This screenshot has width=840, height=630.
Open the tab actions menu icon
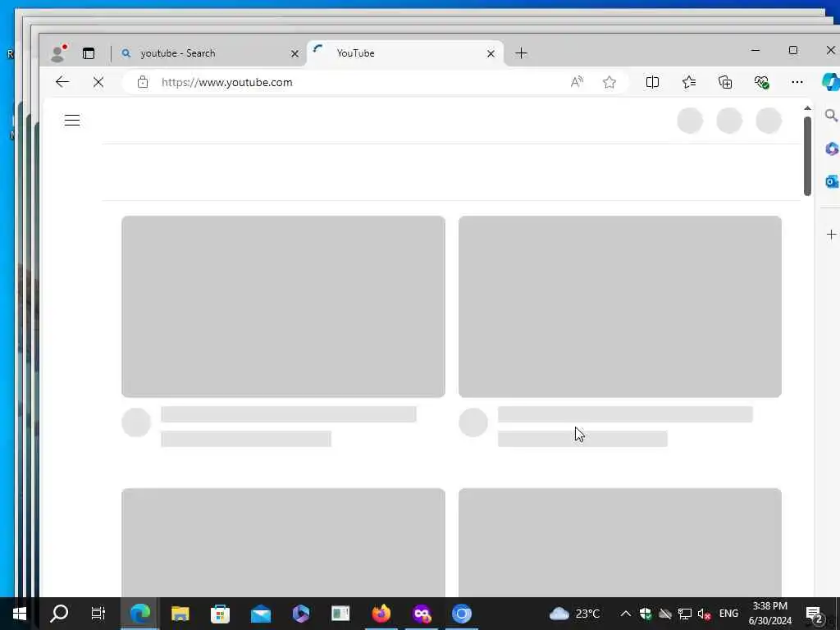pyautogui.click(x=89, y=53)
